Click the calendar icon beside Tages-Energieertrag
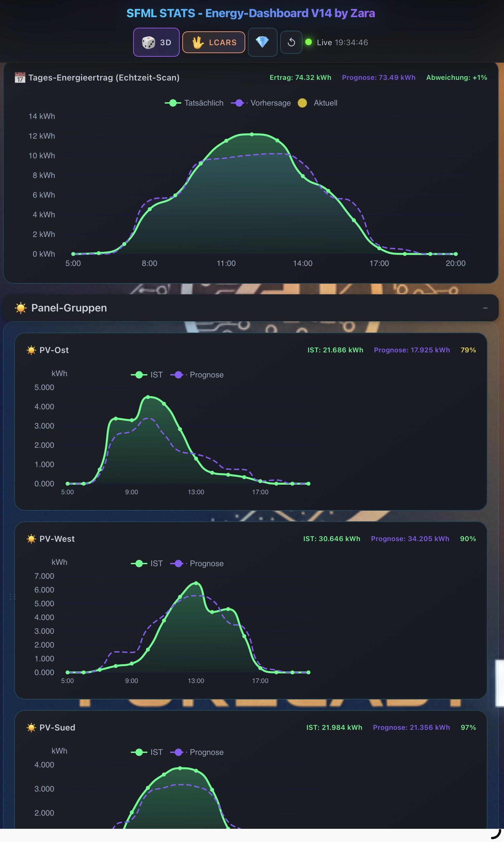This screenshot has height=842, width=504. 20,78
